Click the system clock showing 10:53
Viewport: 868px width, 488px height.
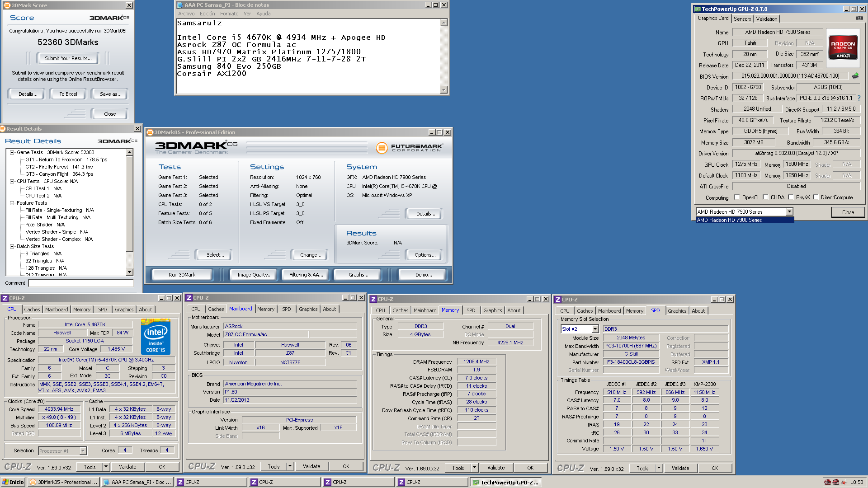(x=857, y=482)
